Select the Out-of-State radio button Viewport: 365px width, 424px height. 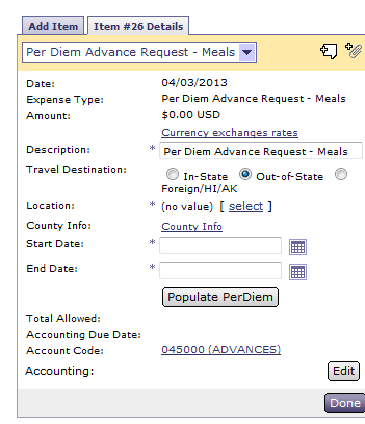245,174
